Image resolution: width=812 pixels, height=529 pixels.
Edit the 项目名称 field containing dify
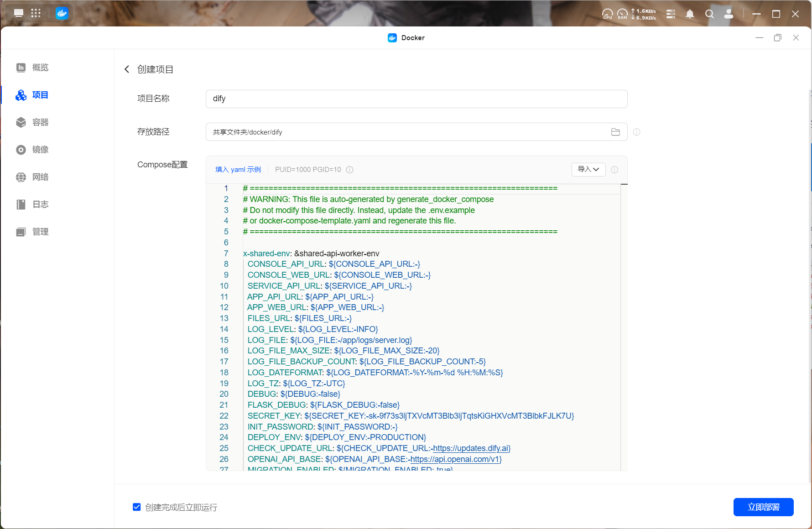pos(416,99)
